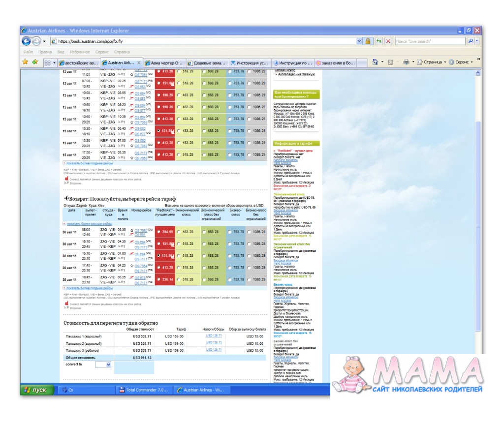This screenshot has width=504, height=423.
Task: Click the Stop loading X icon
Action: click(388, 41)
